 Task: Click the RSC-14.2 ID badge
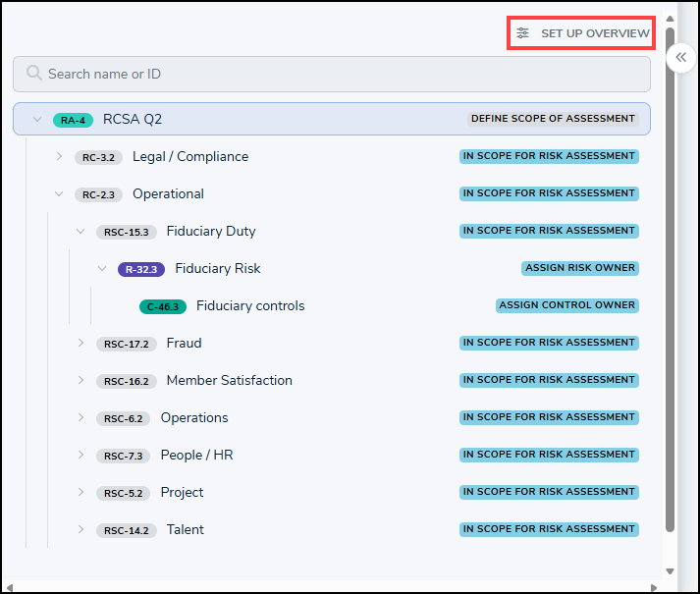pos(127,530)
